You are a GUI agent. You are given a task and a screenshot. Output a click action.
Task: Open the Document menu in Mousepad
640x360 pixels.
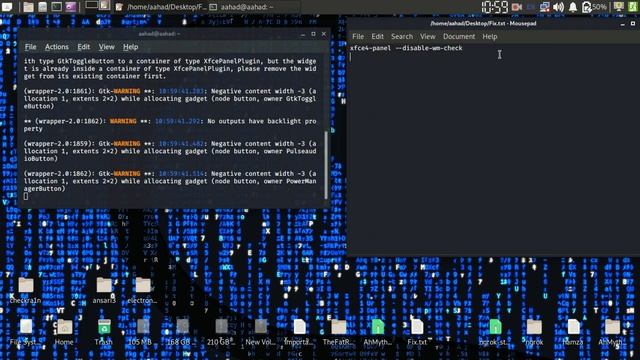459,37
